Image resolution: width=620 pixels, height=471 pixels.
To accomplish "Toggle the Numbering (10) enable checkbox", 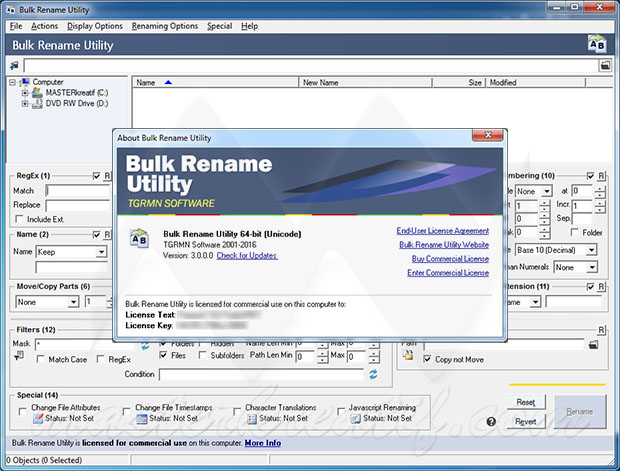I will pos(590,176).
